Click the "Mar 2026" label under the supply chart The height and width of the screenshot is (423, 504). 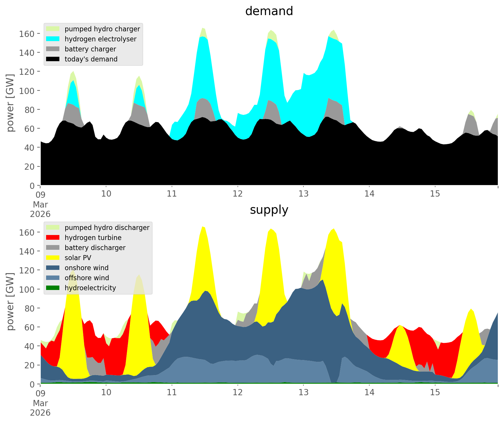coord(40,408)
